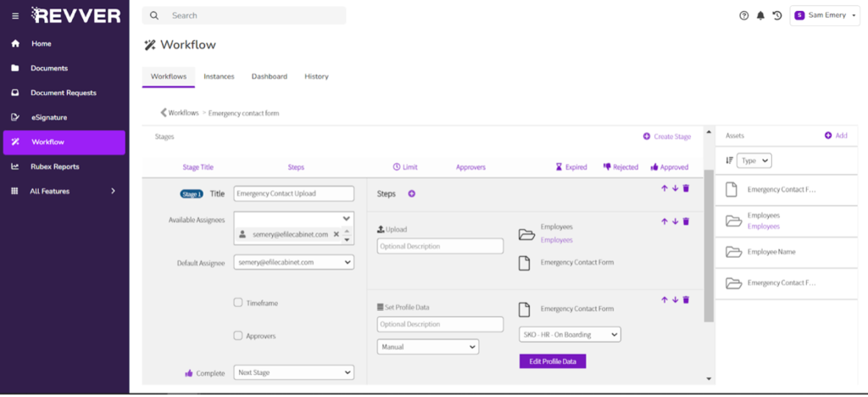Switch to the Instances tab
868x397 pixels.
click(x=219, y=76)
